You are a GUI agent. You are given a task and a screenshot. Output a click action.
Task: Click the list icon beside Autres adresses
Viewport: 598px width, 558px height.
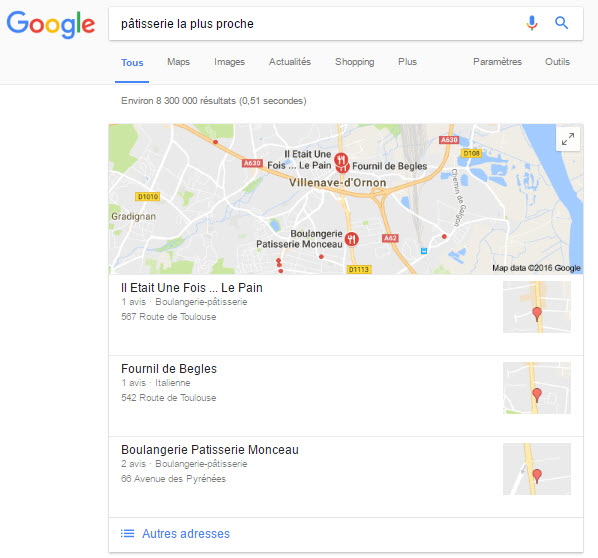click(x=127, y=533)
